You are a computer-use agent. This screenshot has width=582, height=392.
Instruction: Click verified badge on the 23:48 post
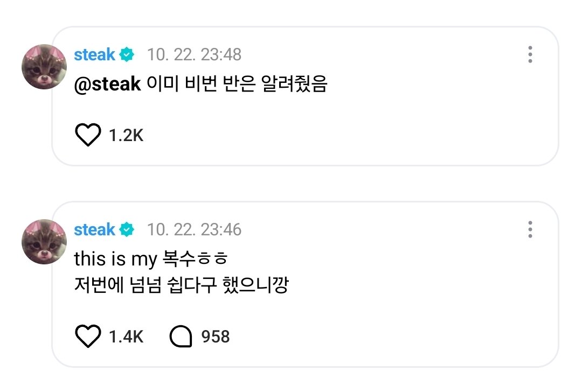127,54
